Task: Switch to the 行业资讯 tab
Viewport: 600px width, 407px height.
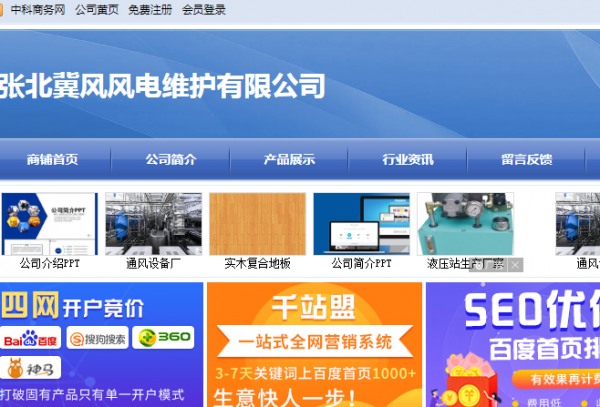Action: click(x=408, y=159)
